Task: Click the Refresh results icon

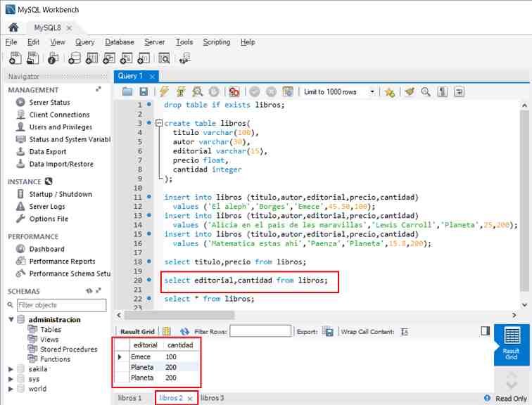Action: click(x=184, y=331)
